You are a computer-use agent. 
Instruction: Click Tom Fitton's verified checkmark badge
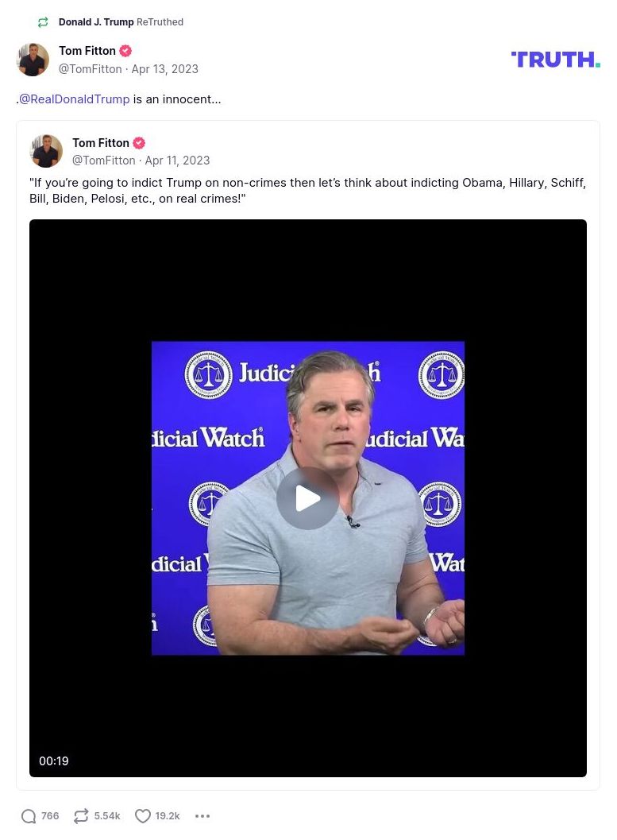click(125, 50)
